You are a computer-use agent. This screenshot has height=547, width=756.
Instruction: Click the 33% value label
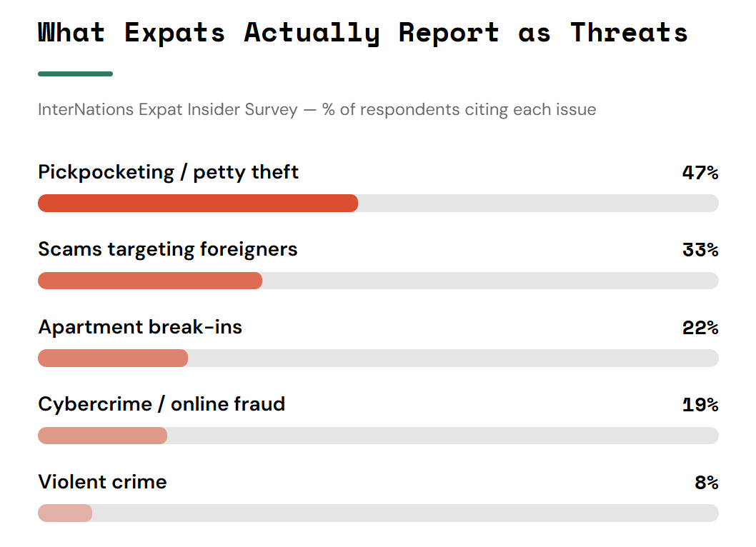(700, 250)
